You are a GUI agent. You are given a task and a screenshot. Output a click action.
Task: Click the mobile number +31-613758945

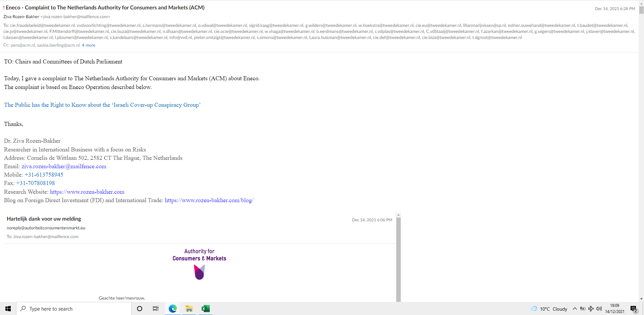coord(44,175)
